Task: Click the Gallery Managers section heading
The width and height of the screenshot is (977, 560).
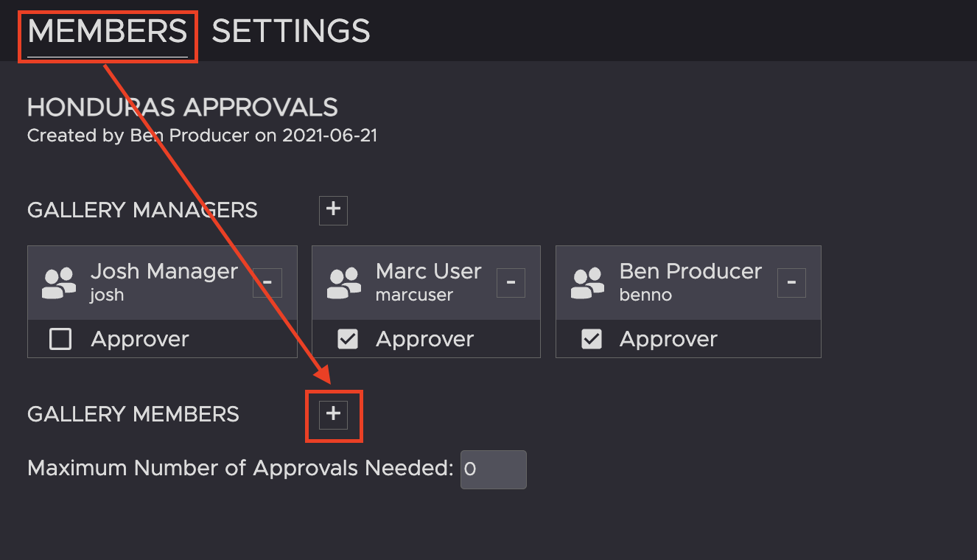Action: click(142, 211)
